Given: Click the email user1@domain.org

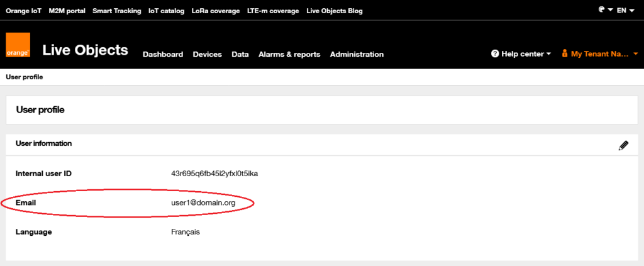Looking at the screenshot, I should tap(203, 202).
